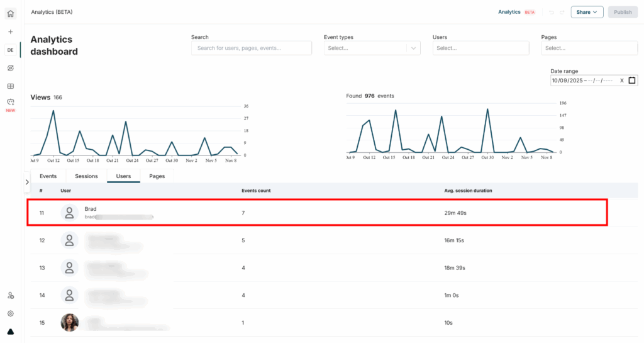The image size is (644, 343).
Task: Switch to the Events tab
Action: [x=48, y=176]
